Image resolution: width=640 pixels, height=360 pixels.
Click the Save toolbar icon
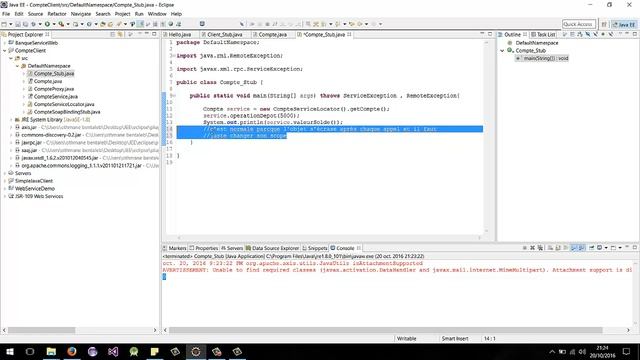[18, 24]
